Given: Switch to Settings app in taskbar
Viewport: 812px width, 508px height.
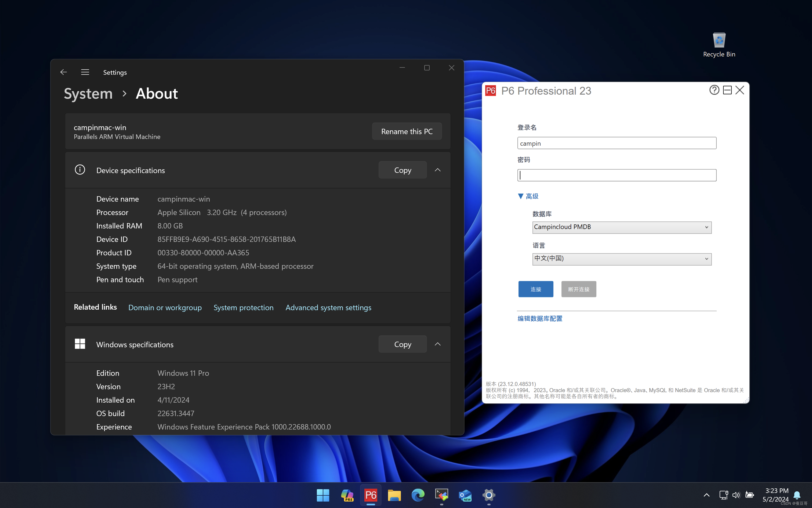Looking at the screenshot, I should click(x=489, y=495).
